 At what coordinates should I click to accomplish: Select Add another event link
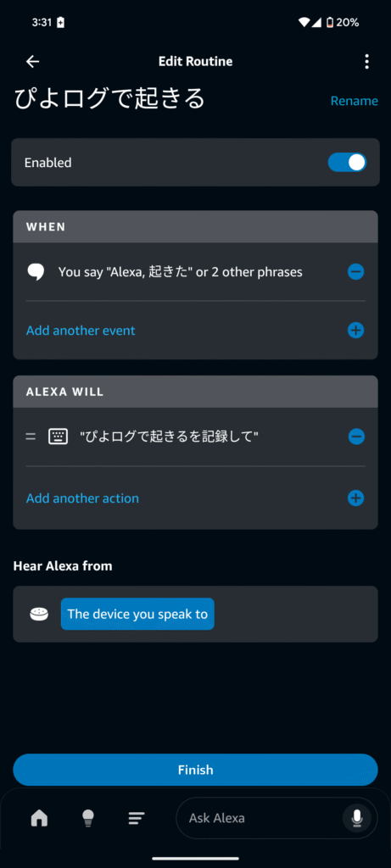[81, 331]
